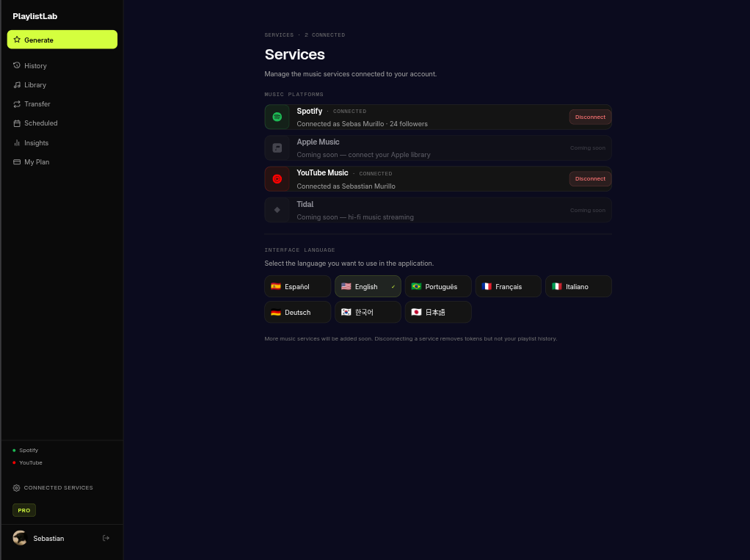Disconnect the YouTube Music service
This screenshot has width=750, height=560.
590,179
